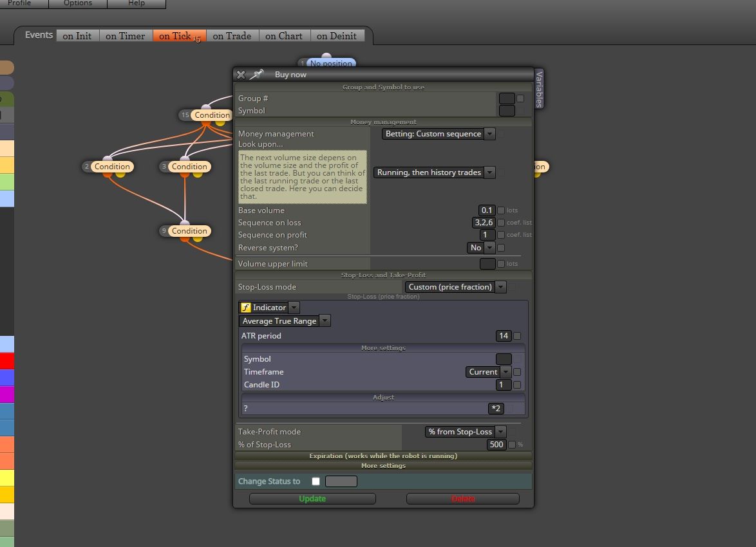Open the Stop-Loss mode dropdown
The image size is (756, 547).
coord(455,287)
